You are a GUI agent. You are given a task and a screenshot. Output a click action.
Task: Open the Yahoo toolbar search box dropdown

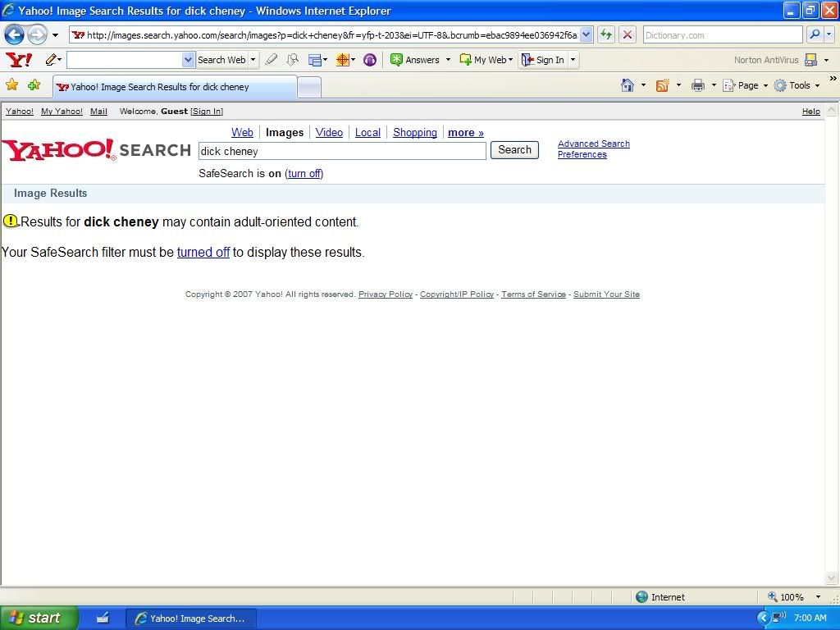188,59
